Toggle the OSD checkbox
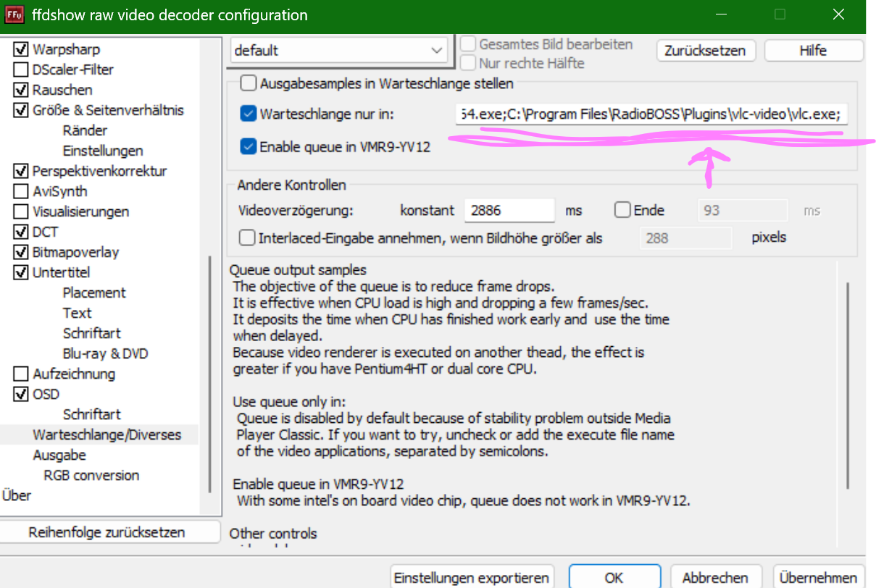876x588 pixels. tap(20, 395)
